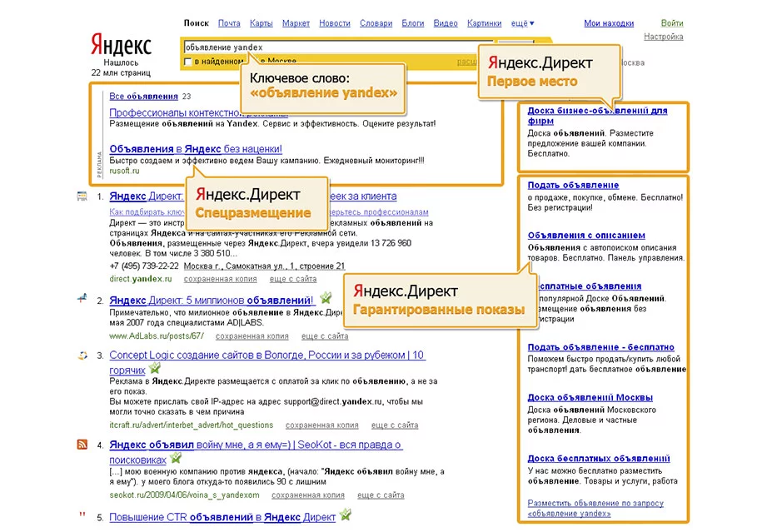Open 'Все объявления' link
The image size is (767, 532).
pos(143,97)
